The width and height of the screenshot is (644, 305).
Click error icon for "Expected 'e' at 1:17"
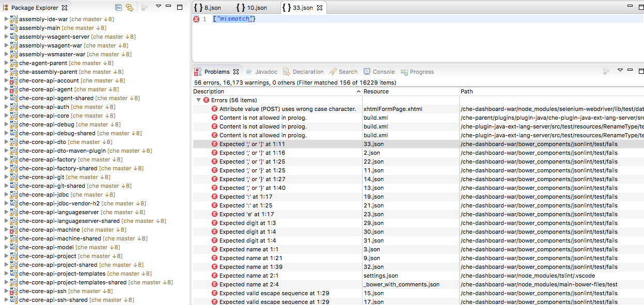[x=215, y=214]
